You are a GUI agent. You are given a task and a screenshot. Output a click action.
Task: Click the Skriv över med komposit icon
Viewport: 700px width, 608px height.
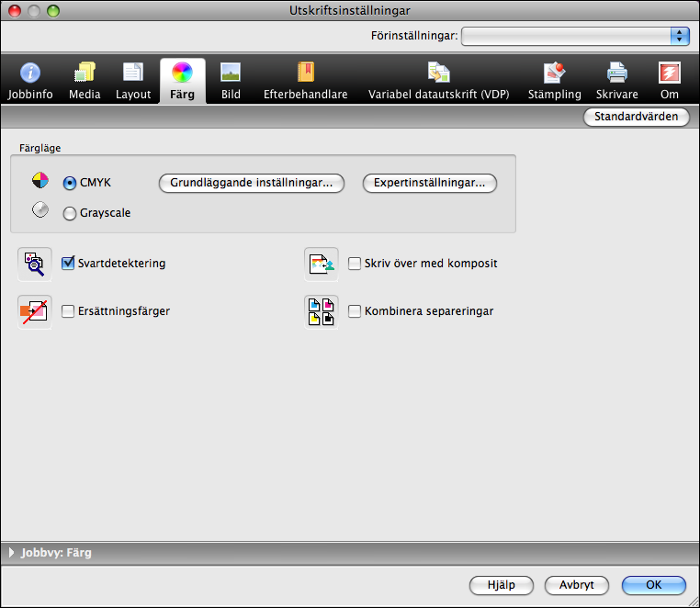tap(322, 265)
